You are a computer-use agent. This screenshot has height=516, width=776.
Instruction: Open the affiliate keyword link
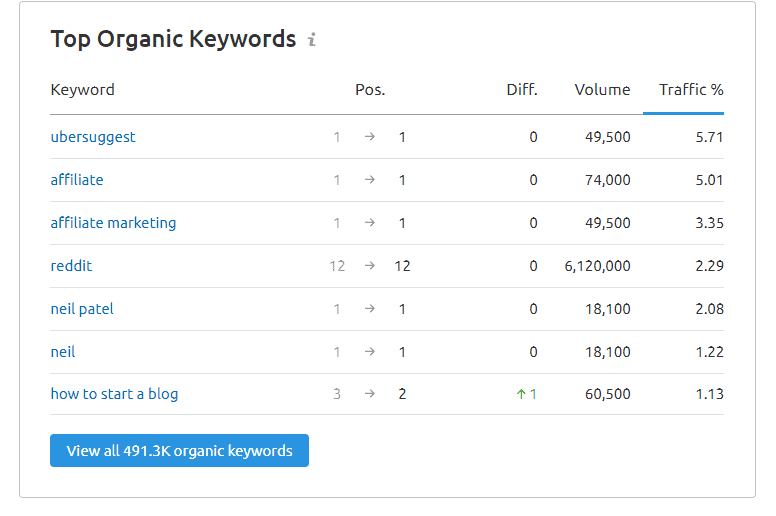click(x=77, y=180)
